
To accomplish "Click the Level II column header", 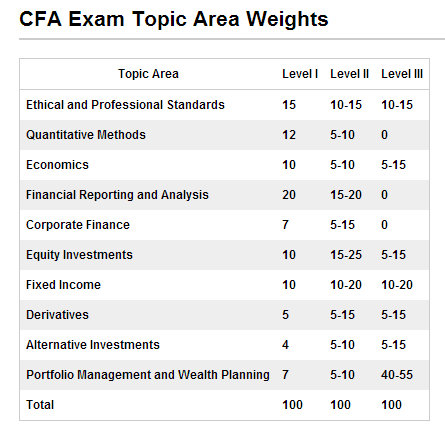I will (x=349, y=74).
